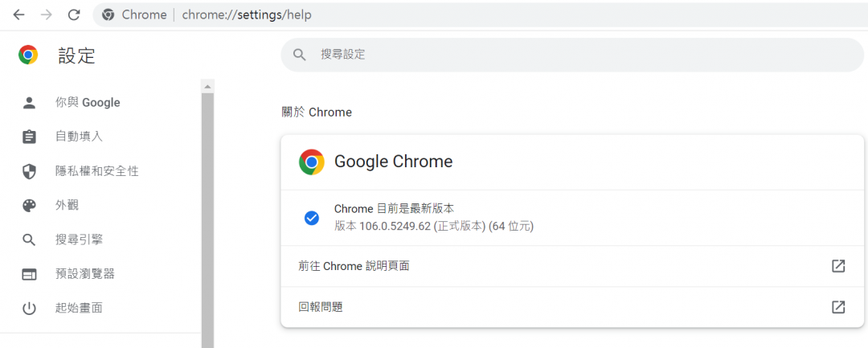Click the Chrome logo beside 設定 title

[29, 55]
